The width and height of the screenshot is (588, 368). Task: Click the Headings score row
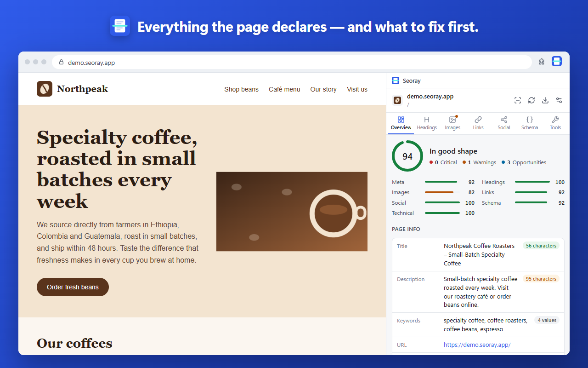point(523,182)
